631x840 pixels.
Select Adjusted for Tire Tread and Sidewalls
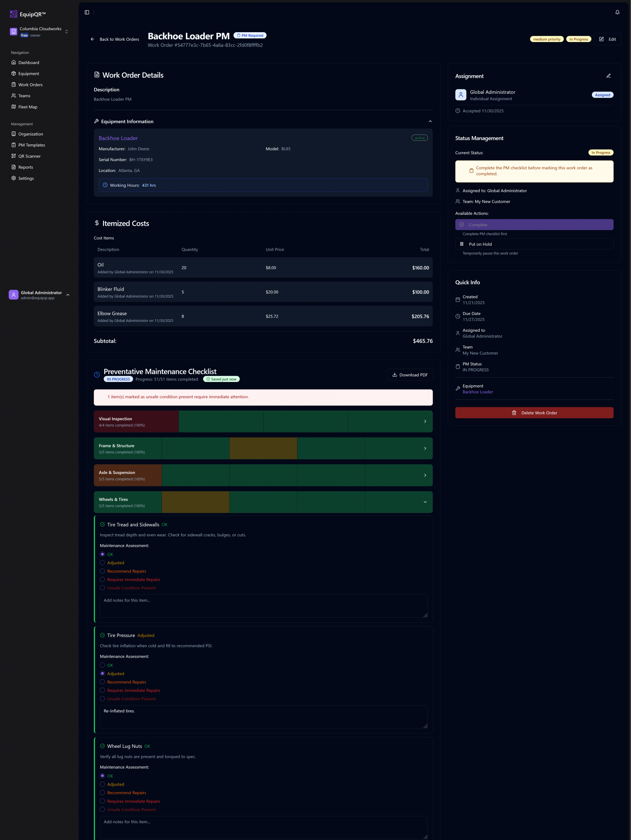pos(102,563)
